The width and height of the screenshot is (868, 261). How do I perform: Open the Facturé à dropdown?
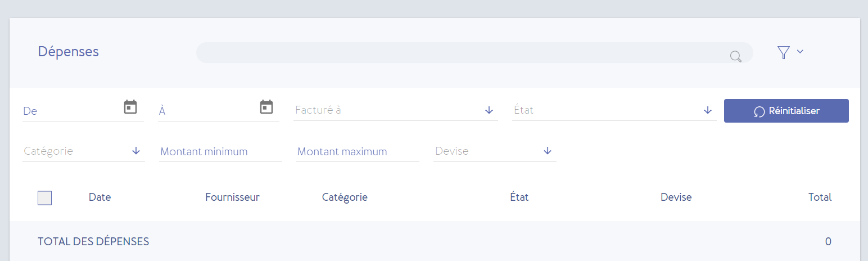click(x=395, y=110)
